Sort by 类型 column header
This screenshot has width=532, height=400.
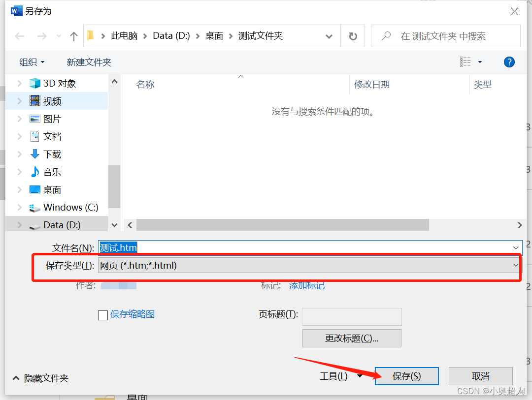tap(482, 85)
